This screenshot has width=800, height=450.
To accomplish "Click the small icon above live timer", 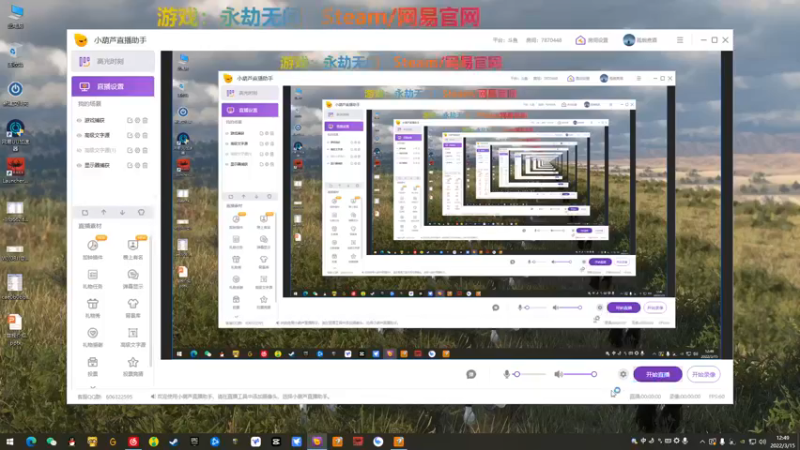I will point(615,392).
